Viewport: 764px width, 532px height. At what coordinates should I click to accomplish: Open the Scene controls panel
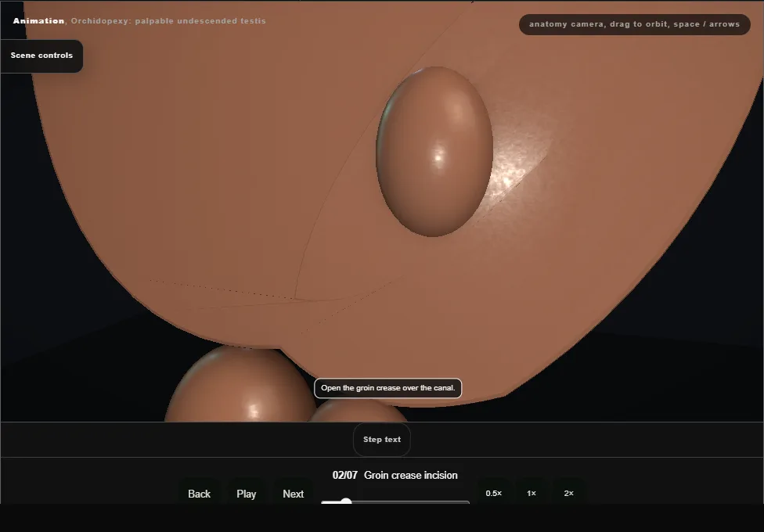point(42,56)
